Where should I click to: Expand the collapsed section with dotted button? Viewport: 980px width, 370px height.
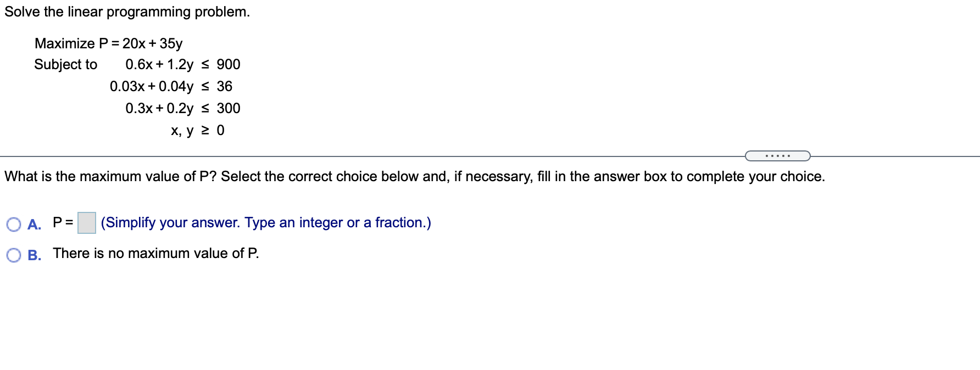click(x=777, y=155)
